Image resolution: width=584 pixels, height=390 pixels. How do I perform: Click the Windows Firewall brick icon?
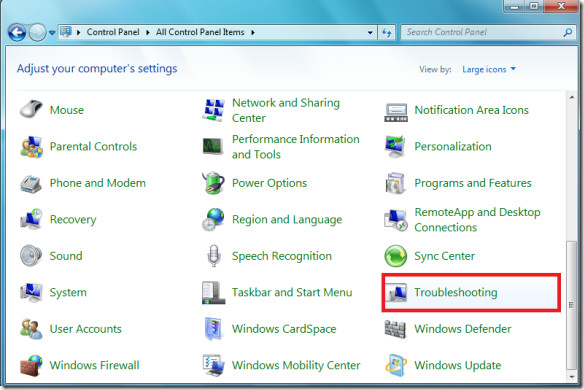tap(31, 365)
